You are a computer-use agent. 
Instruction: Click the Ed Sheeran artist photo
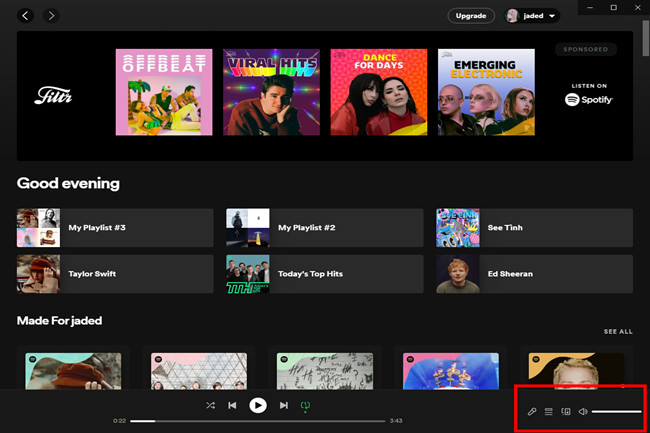point(458,274)
